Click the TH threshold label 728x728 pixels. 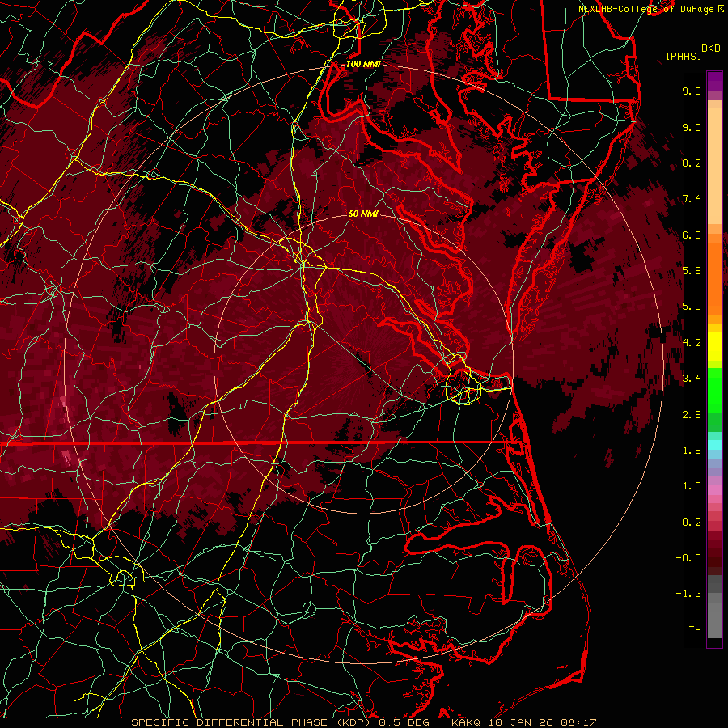[695, 630]
